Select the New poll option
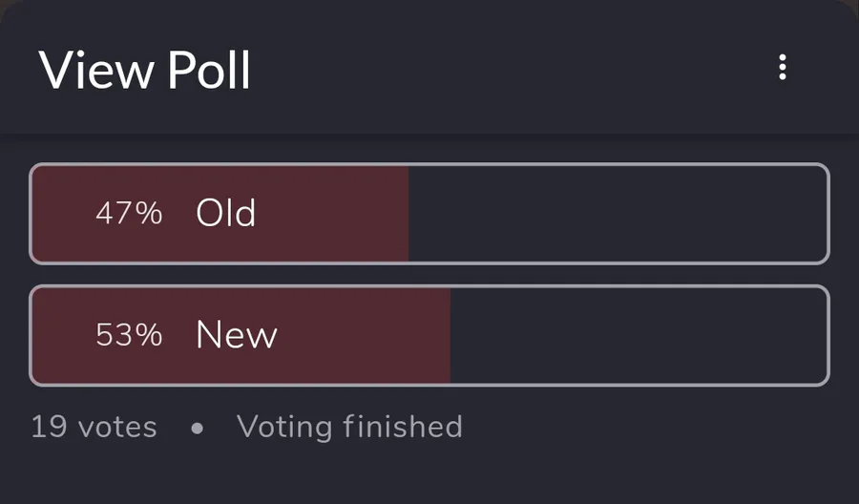The image size is (859, 504). click(429, 335)
